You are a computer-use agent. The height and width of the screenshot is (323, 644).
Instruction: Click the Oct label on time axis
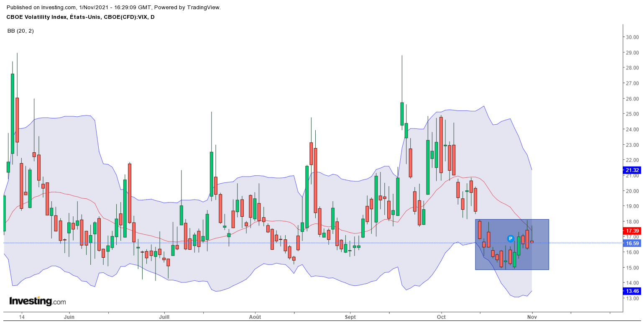[441, 317]
